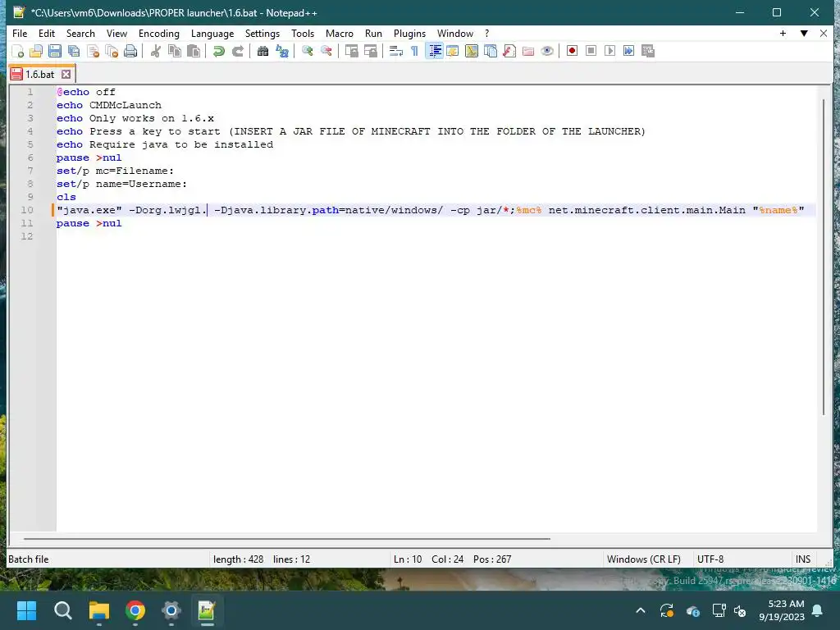Click the Open file folder icon

pyautogui.click(x=36, y=51)
